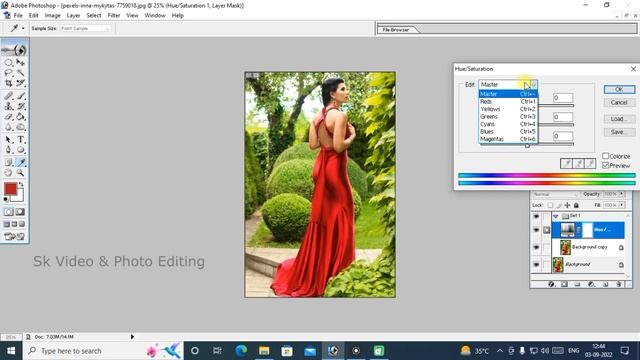Select the History Brush tool
640x360 pixels.
click(x=20, y=106)
